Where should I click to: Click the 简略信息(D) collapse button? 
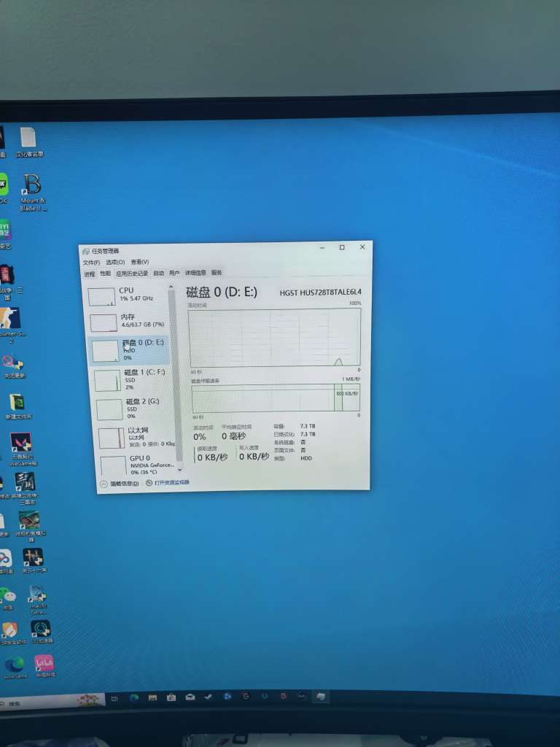tap(120, 484)
